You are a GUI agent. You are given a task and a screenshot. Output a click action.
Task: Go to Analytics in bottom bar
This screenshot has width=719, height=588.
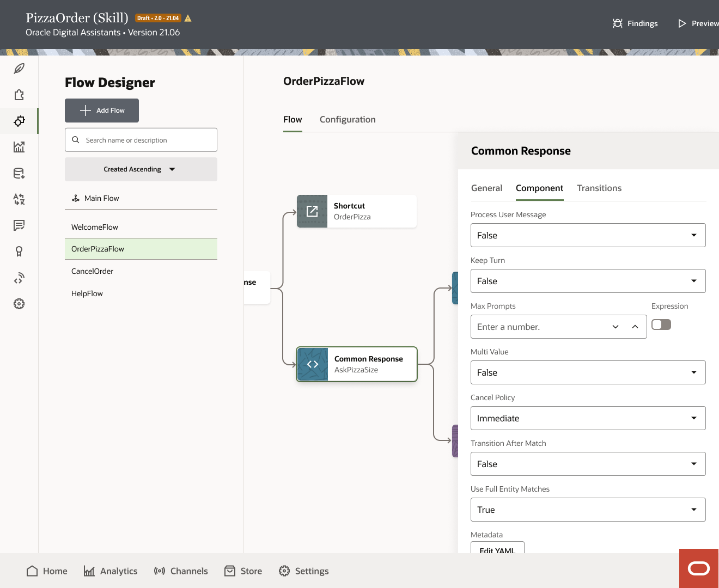point(111,571)
